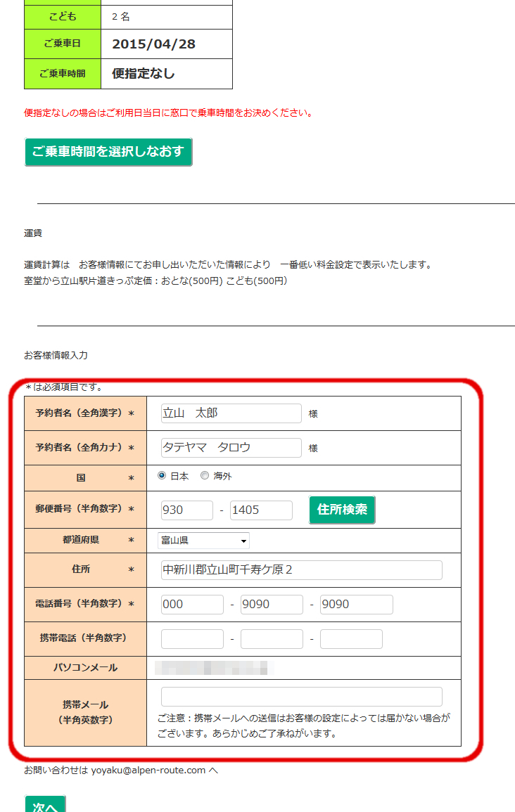515x812 pixels.
Task: Click the yoyaku@alpen-route.com contact address
Action: [x=148, y=771]
